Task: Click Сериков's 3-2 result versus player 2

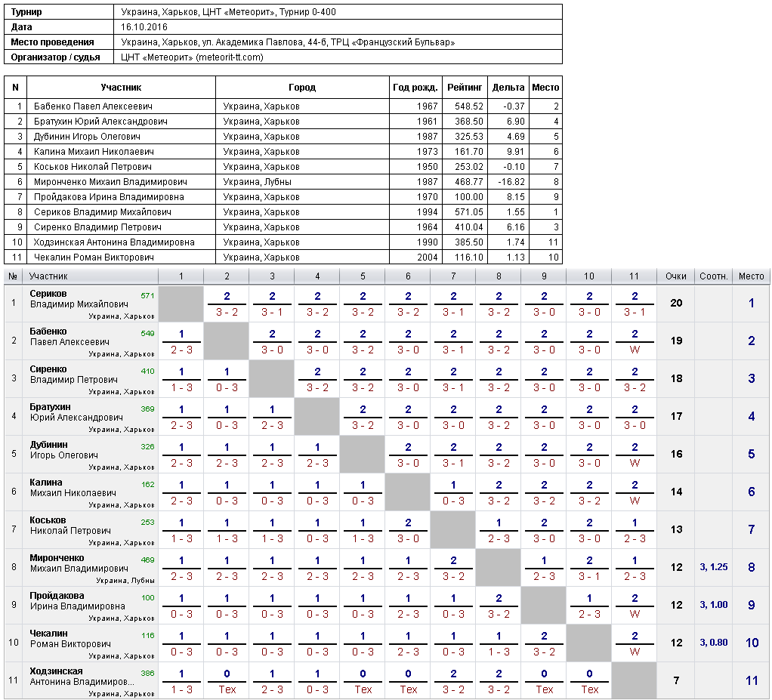Action: pyautogui.click(x=227, y=312)
